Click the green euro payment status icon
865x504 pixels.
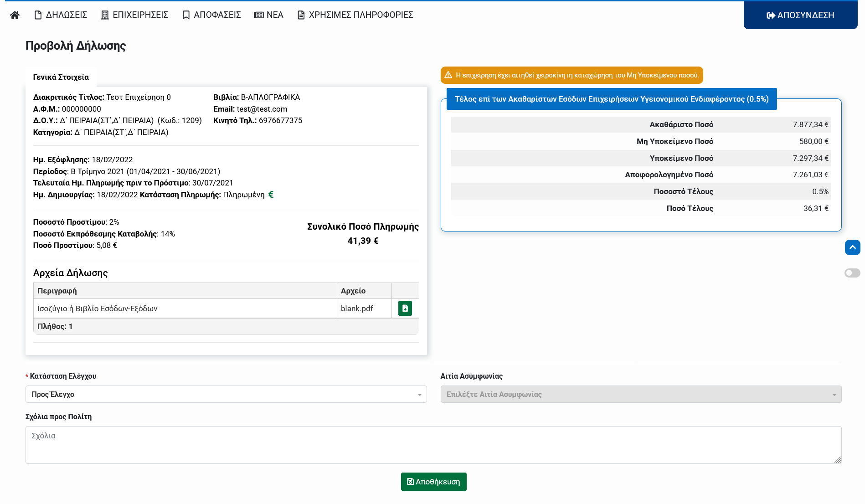[271, 195]
